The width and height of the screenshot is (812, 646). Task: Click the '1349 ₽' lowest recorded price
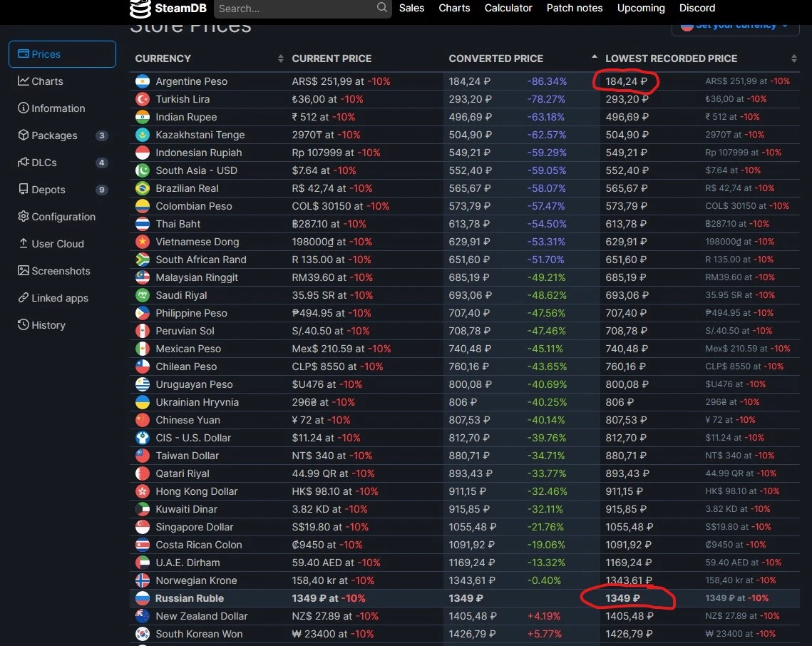(622, 598)
